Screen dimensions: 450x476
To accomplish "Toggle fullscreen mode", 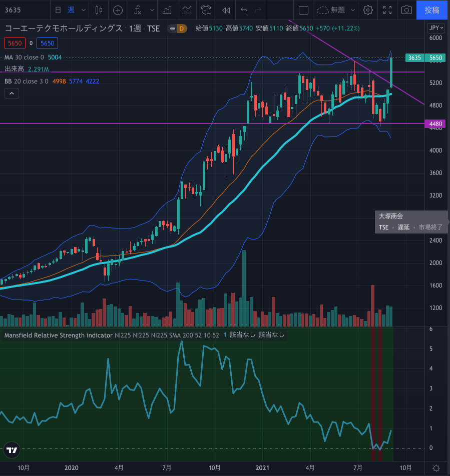I will coord(387,10).
